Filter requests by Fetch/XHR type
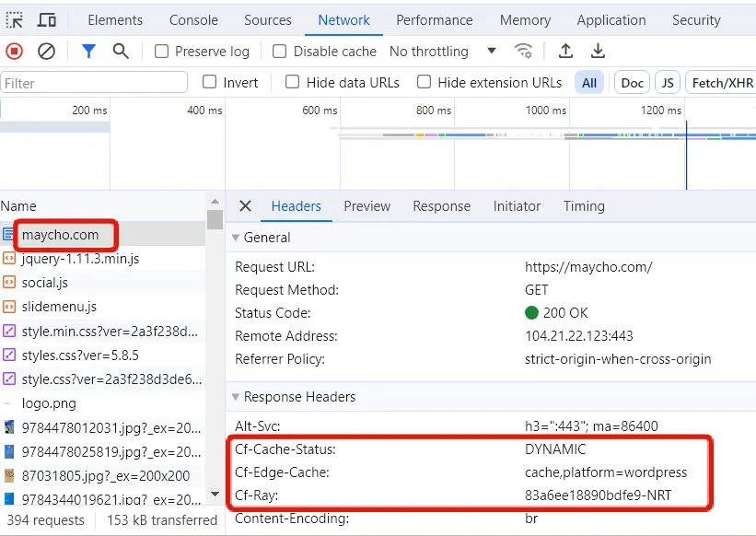The width and height of the screenshot is (756, 536). [x=722, y=83]
